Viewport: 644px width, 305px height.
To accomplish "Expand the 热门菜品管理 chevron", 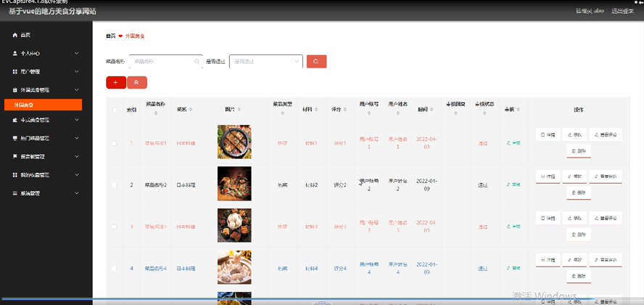I will (x=77, y=139).
